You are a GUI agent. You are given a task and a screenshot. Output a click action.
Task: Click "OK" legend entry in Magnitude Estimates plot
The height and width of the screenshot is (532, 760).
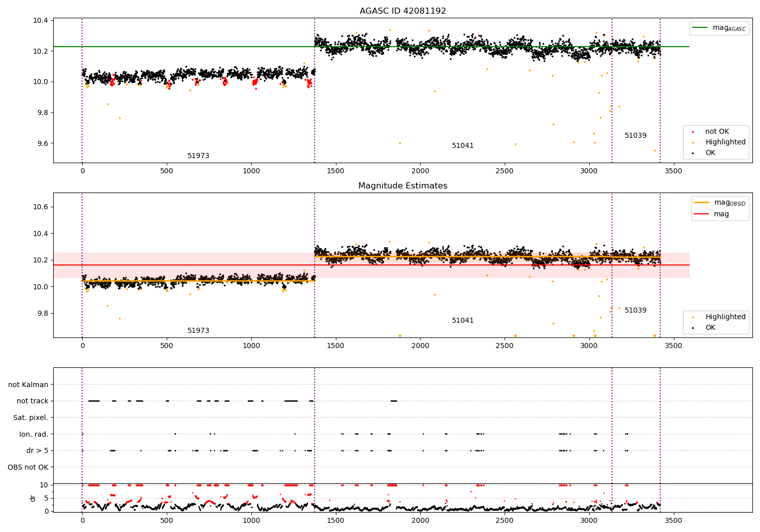click(x=705, y=328)
